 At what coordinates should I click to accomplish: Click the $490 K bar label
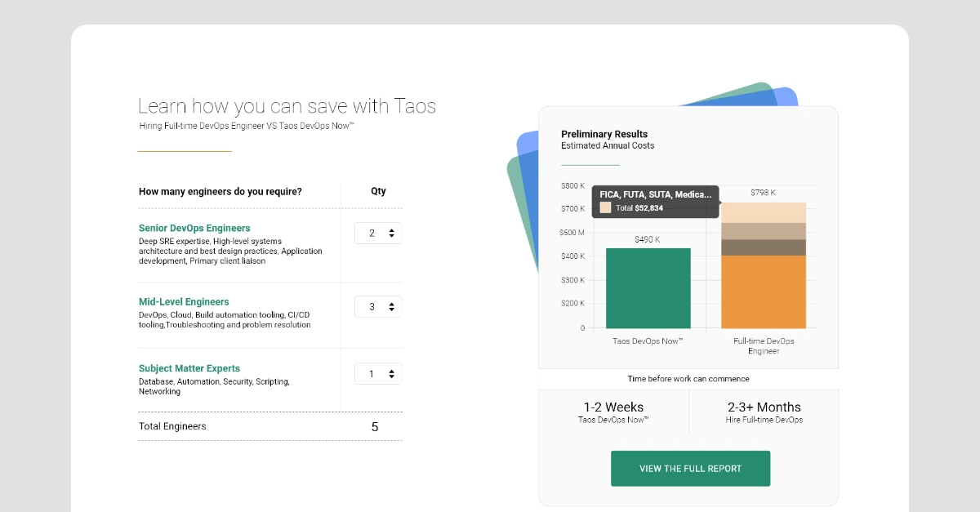[x=648, y=239]
